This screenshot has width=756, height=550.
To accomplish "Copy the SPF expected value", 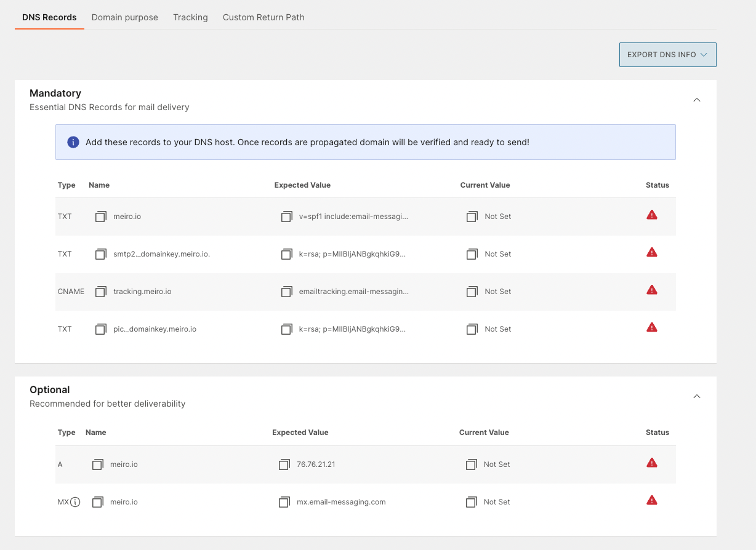I will click(286, 217).
